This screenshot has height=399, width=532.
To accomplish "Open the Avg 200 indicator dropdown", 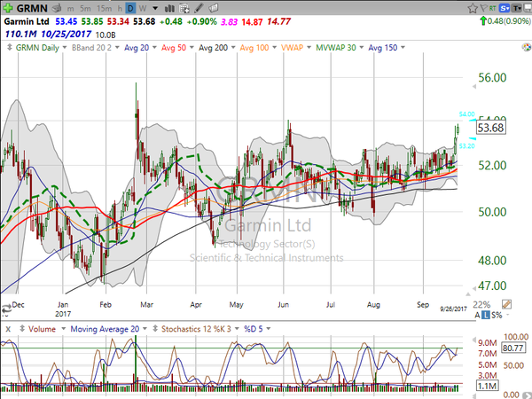I will 233,48.
